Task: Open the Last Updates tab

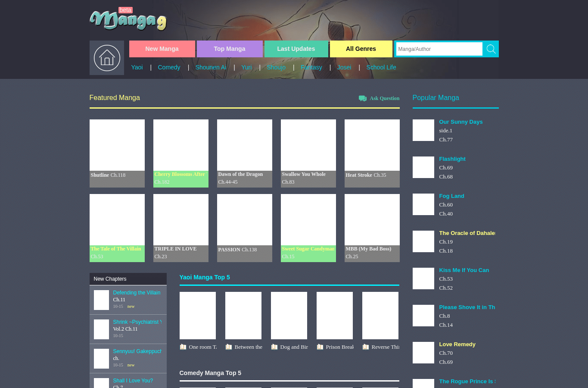Action: pyautogui.click(x=296, y=49)
